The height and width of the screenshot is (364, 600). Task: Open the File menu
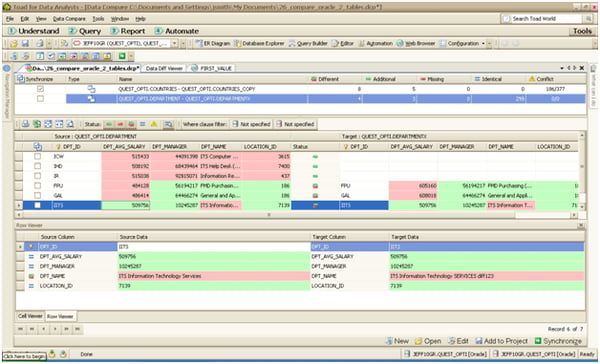pos(10,19)
